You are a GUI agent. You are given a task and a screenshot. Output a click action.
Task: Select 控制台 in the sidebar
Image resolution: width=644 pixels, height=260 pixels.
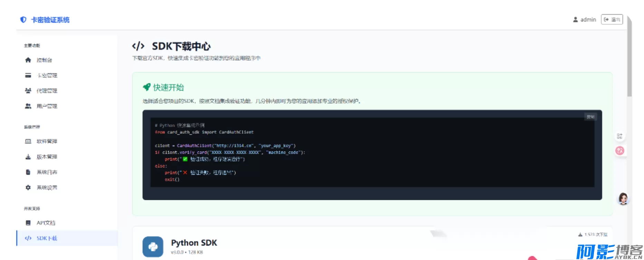click(x=44, y=60)
